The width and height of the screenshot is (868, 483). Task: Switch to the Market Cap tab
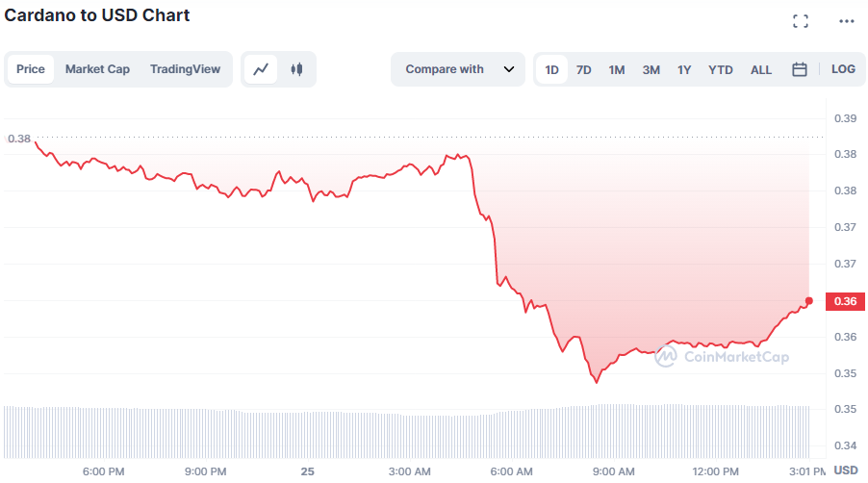pyautogui.click(x=97, y=69)
